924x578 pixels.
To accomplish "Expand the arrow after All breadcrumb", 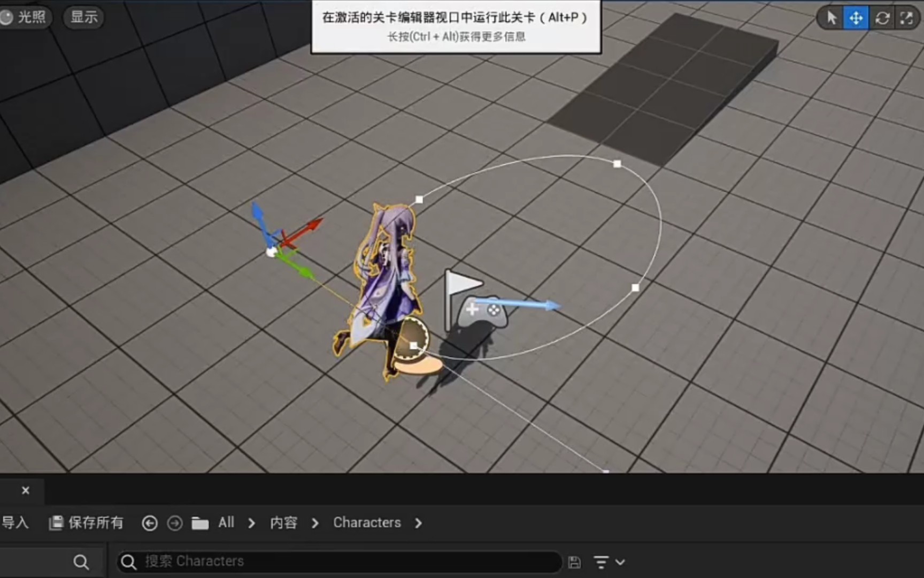I will pos(252,523).
